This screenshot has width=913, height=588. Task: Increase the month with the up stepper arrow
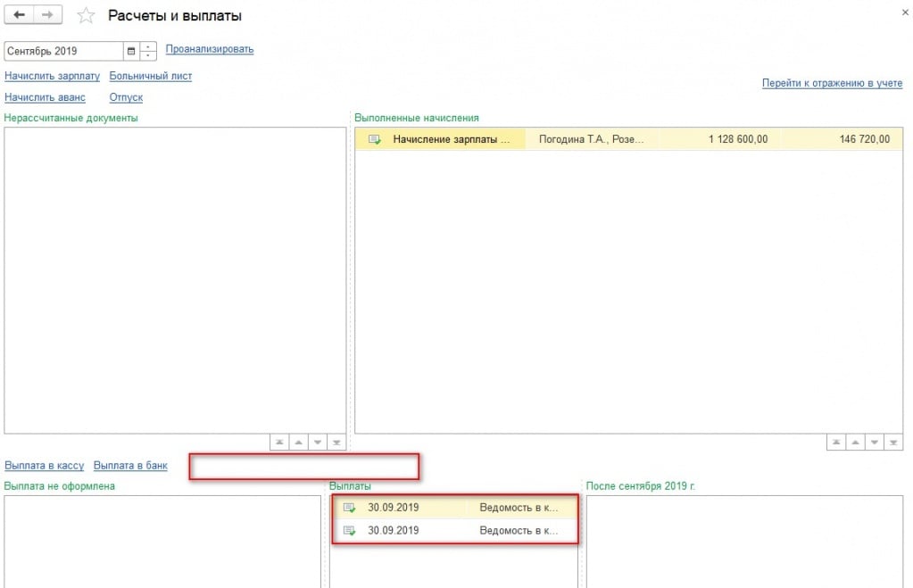148,46
